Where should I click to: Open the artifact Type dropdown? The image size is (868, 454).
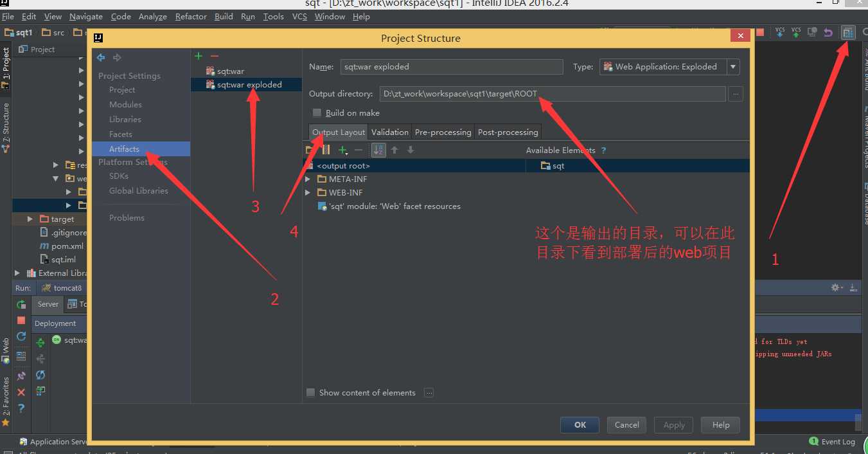click(x=733, y=66)
